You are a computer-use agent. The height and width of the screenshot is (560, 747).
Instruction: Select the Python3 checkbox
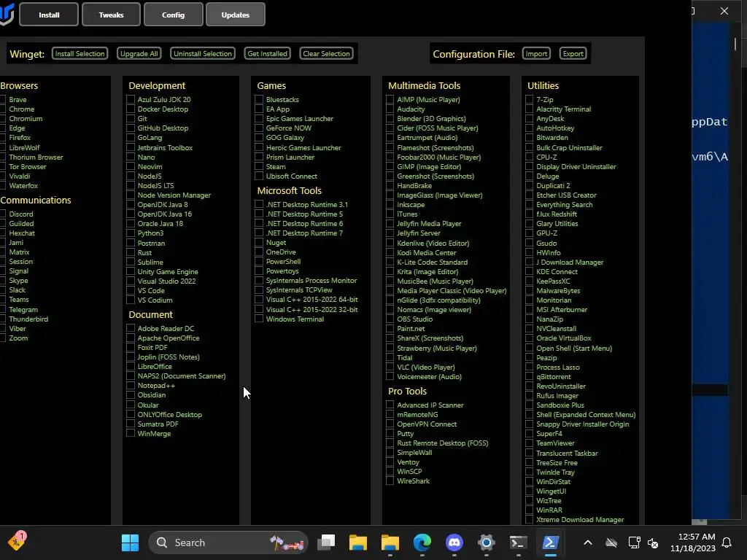point(131,233)
